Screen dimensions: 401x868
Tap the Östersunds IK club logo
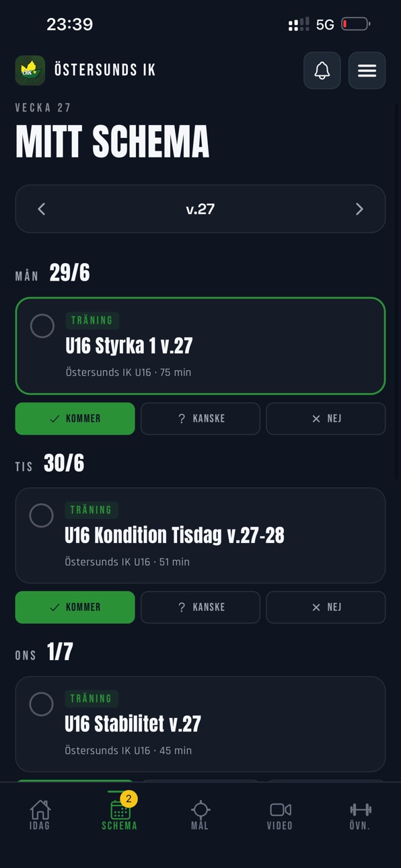coord(30,70)
